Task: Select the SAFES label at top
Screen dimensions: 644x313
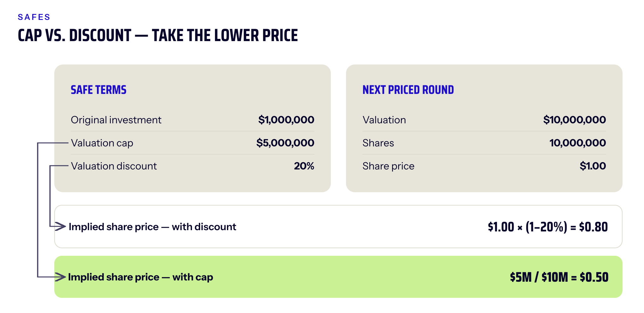Action: click(34, 17)
